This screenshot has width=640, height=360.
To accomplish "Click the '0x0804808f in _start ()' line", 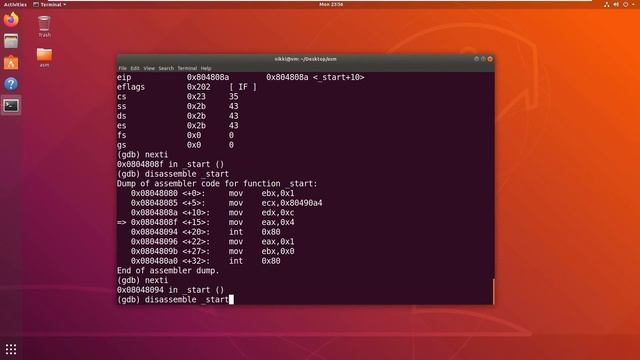I will [170, 164].
